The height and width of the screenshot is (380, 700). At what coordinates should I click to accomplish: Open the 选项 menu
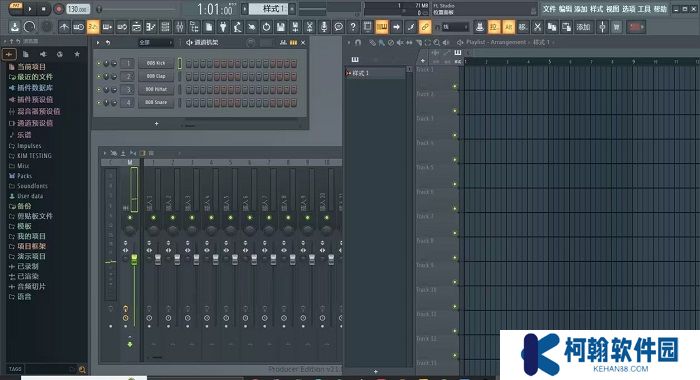[x=628, y=9]
